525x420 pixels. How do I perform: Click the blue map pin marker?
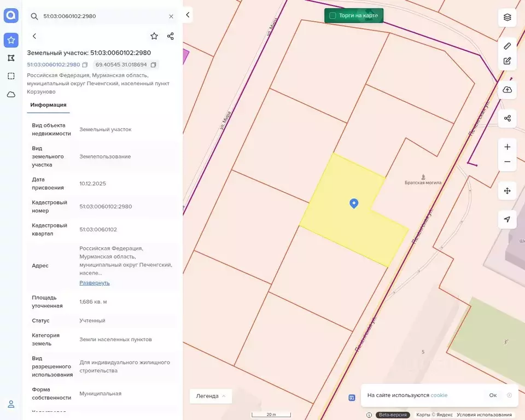[354, 203]
